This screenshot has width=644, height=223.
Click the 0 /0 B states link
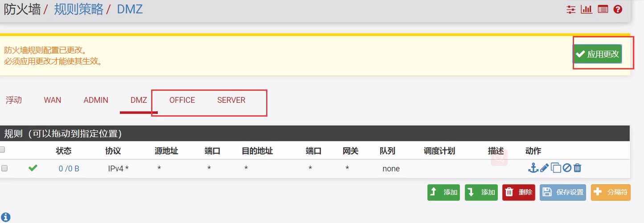point(69,169)
